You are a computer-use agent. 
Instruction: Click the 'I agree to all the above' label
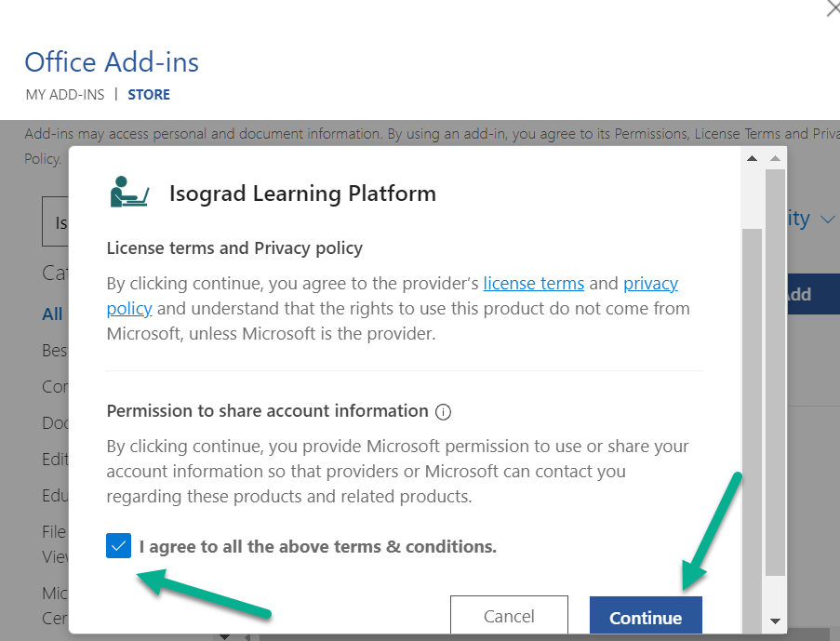pos(318,547)
